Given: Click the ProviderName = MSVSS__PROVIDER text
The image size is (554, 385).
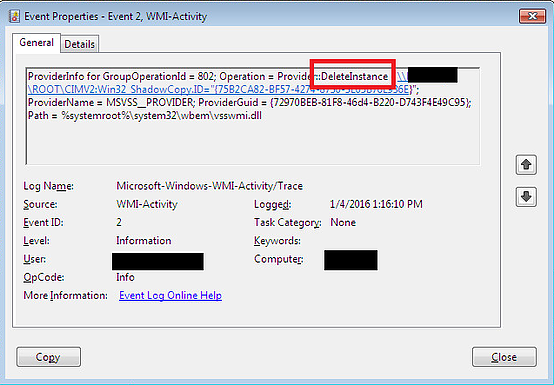Looking at the screenshot, I should tap(110, 102).
